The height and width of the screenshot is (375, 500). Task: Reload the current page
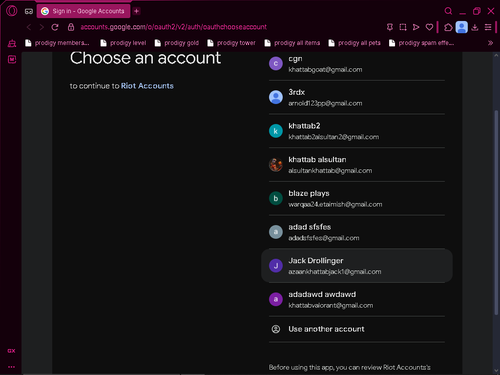(55, 27)
